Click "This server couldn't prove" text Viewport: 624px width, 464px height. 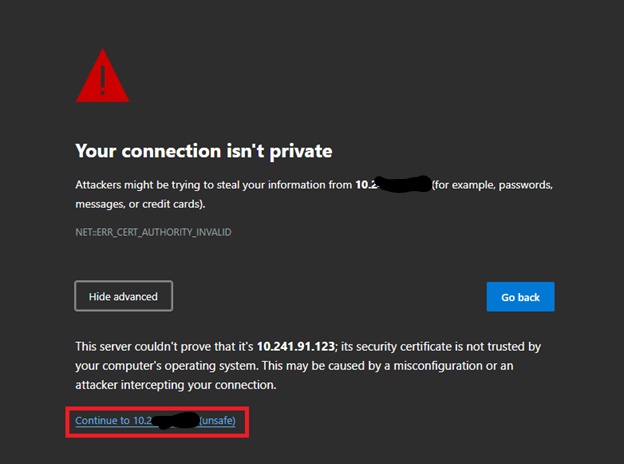pos(143,347)
